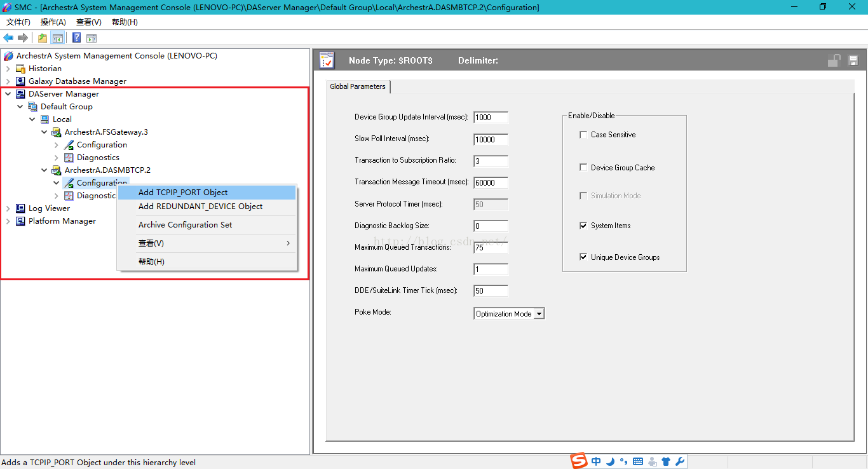Click the Diagnostics icon under FSGateway.3

(x=69, y=158)
